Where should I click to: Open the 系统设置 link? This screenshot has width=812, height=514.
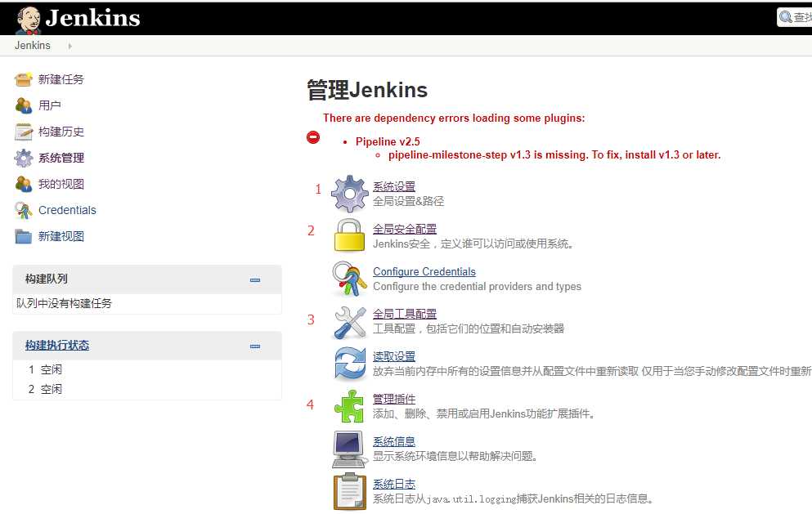click(393, 186)
